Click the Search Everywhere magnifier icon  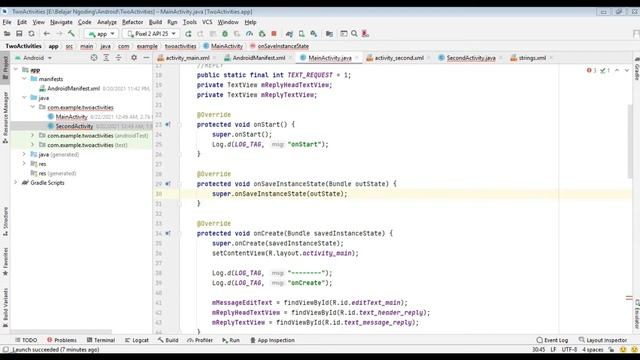[x=354, y=34]
